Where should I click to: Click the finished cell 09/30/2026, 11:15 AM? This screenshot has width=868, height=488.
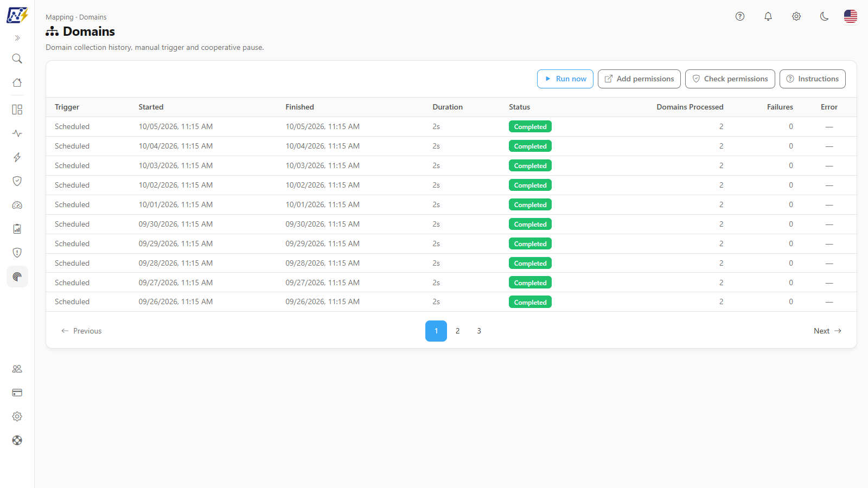[x=323, y=224]
